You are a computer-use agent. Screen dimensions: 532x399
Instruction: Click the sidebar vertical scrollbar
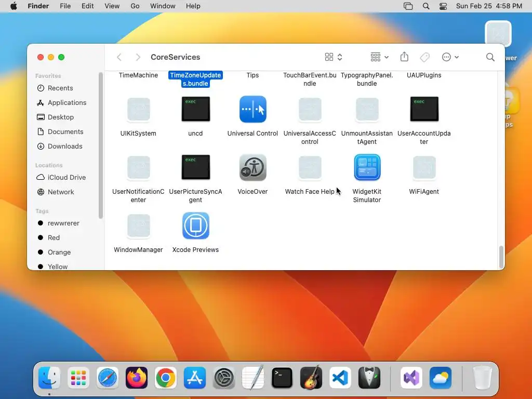[100, 145]
